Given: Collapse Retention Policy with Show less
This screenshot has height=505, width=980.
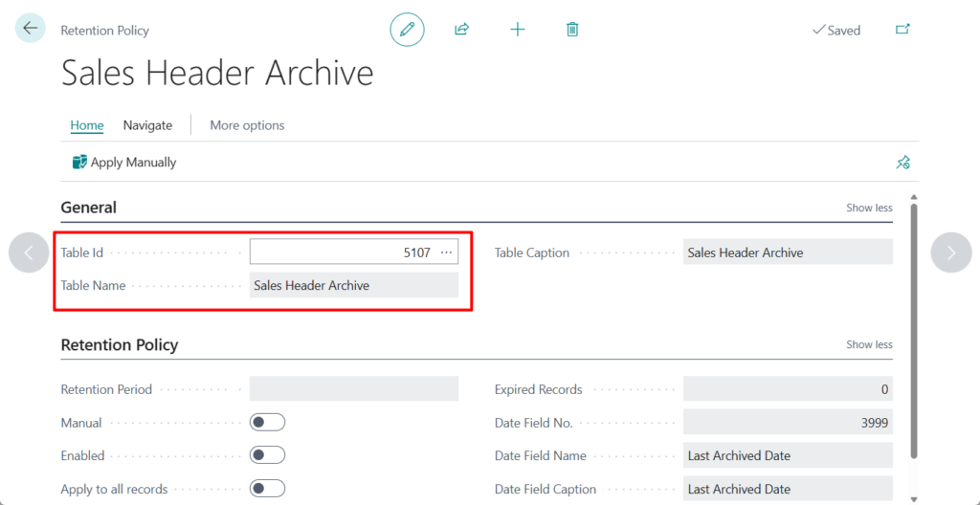Looking at the screenshot, I should pos(869,344).
